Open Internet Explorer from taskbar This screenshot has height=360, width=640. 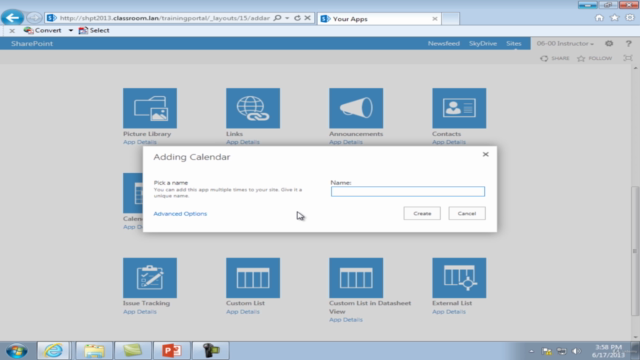[x=53, y=351]
